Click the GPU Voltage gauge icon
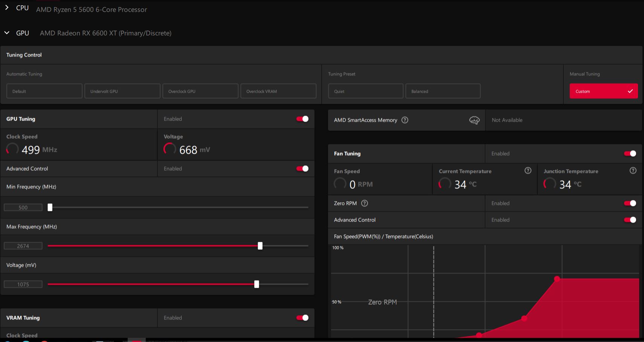Screen dimensions: 644x342 coord(170,149)
